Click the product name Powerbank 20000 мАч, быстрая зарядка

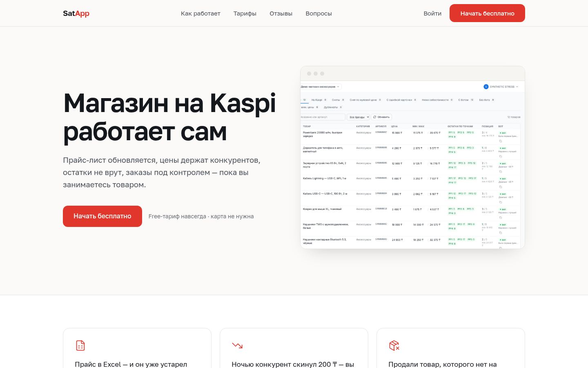(323, 134)
